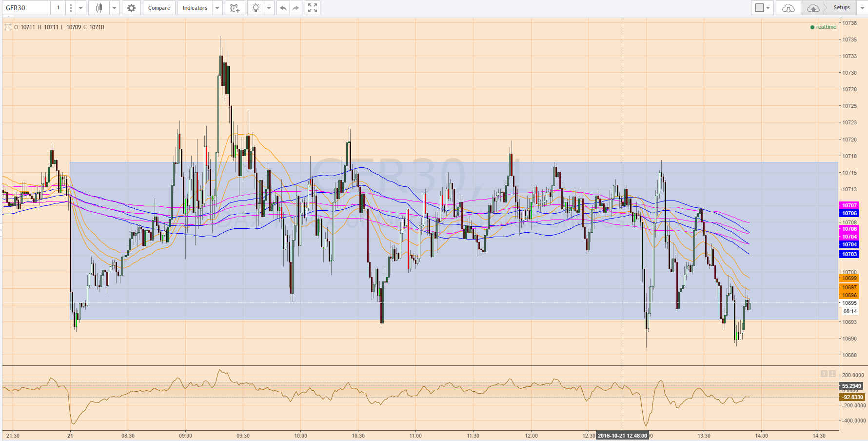The width and height of the screenshot is (868, 441).
Task: Click the 14:00 time axis label
Action: 761,436
